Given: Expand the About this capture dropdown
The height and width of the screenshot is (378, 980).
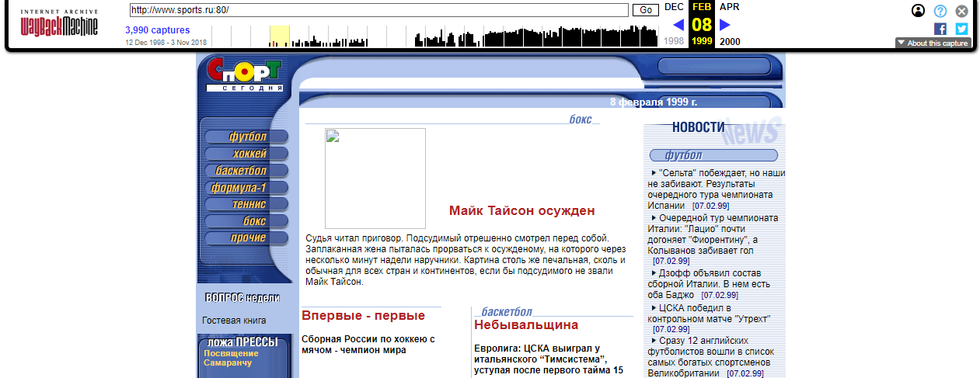Looking at the screenshot, I should pyautogui.click(x=933, y=43).
